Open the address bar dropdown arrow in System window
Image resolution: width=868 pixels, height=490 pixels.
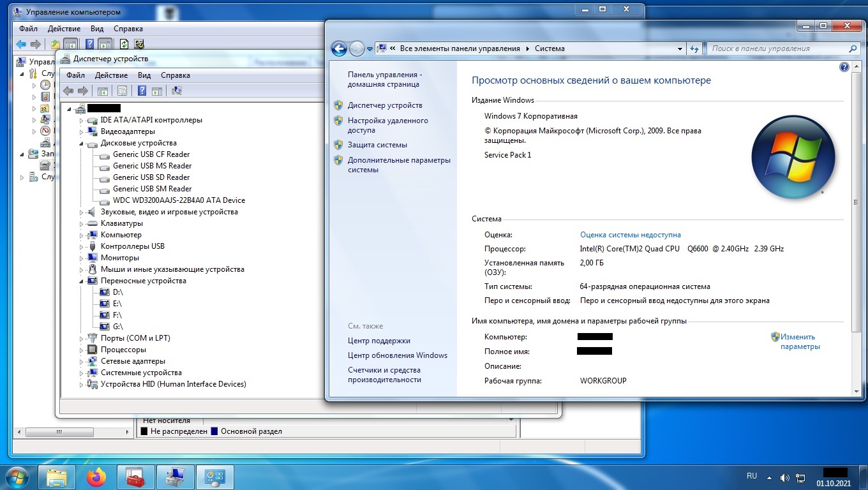680,48
